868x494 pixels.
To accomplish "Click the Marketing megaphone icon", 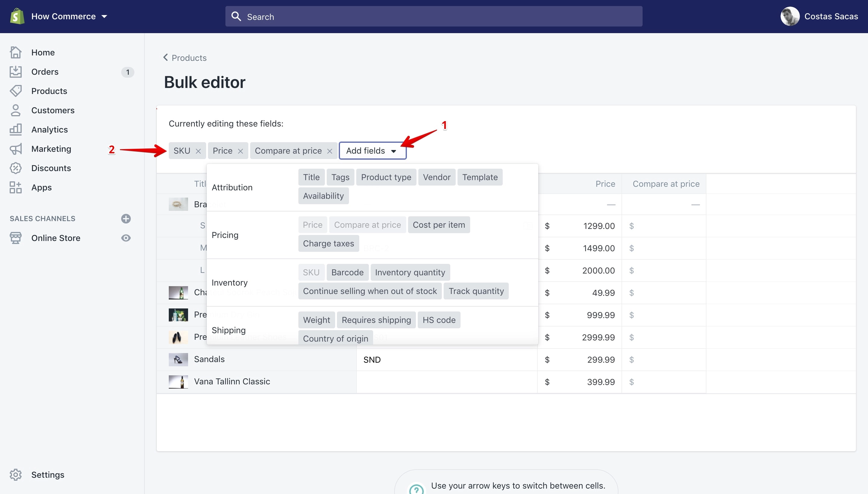I will coord(16,149).
